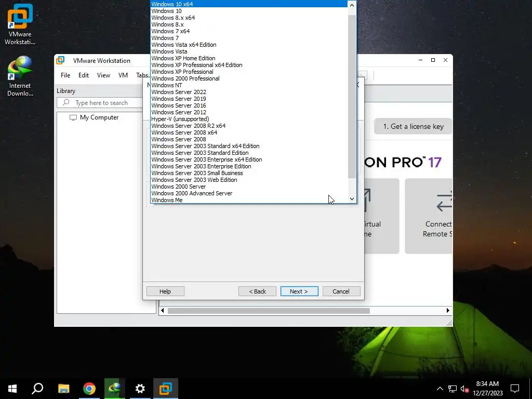Click the horizontal scrollbar right arrow
Screen dimensions: 532x399
[448, 311]
